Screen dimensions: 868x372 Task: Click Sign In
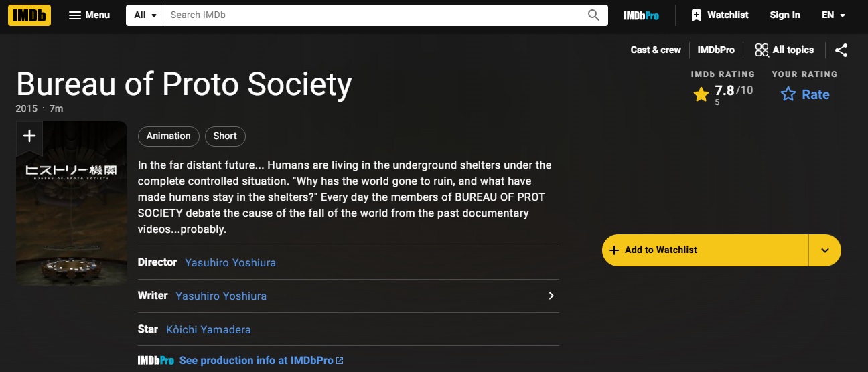coord(785,15)
